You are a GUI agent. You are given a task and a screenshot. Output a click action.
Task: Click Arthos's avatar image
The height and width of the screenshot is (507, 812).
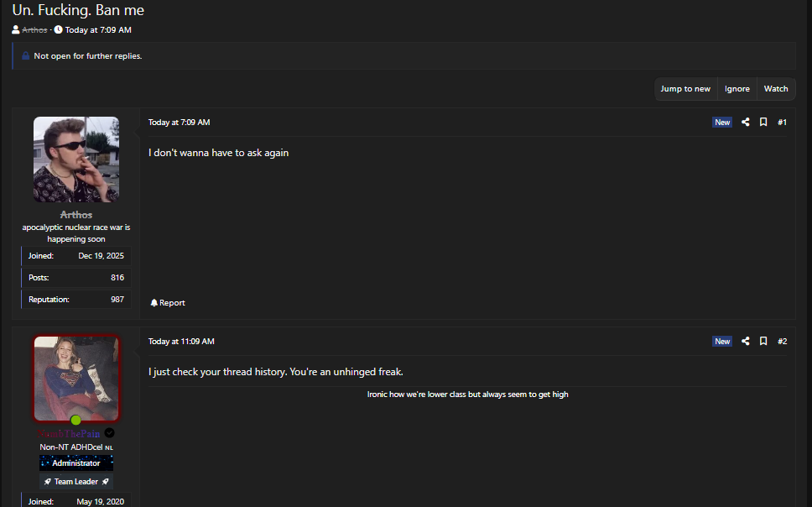click(x=76, y=159)
